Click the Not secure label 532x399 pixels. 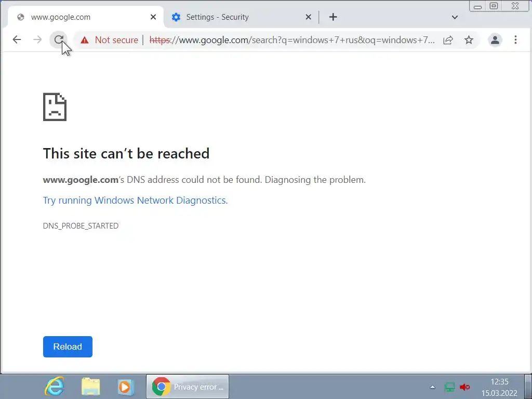pos(116,40)
